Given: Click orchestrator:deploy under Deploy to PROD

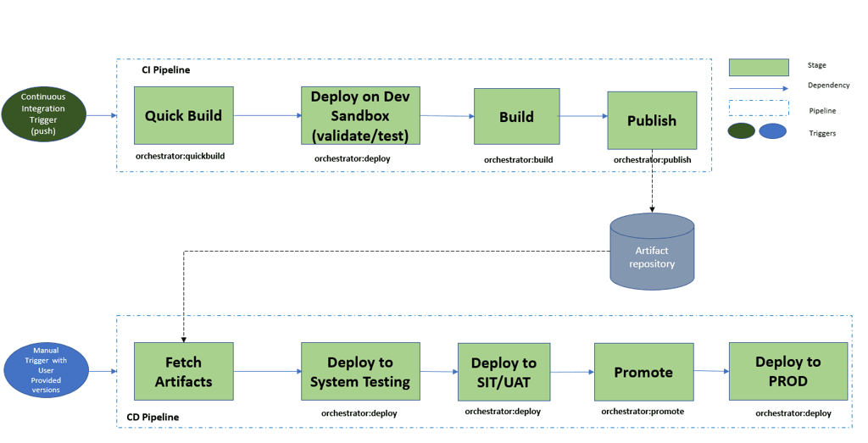Looking at the screenshot, I should (793, 413).
